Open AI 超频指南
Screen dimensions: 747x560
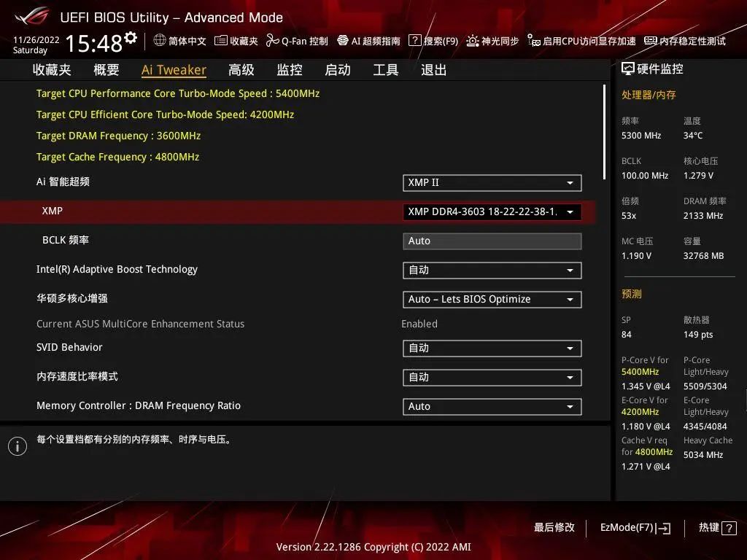click(x=368, y=41)
